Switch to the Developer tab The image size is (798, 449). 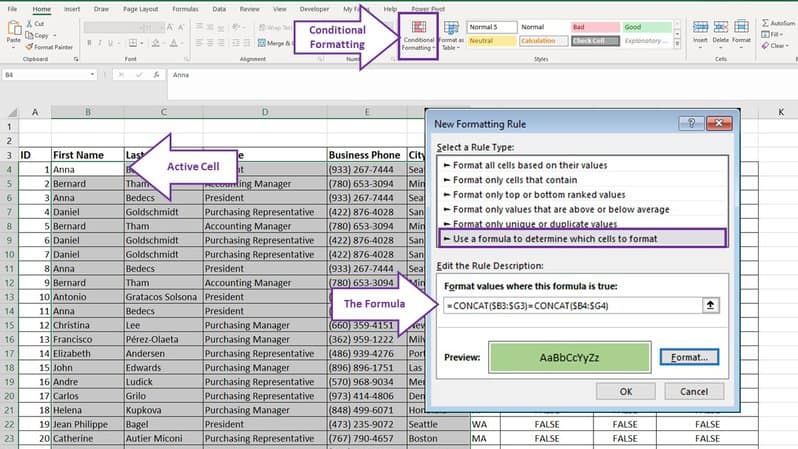point(314,9)
